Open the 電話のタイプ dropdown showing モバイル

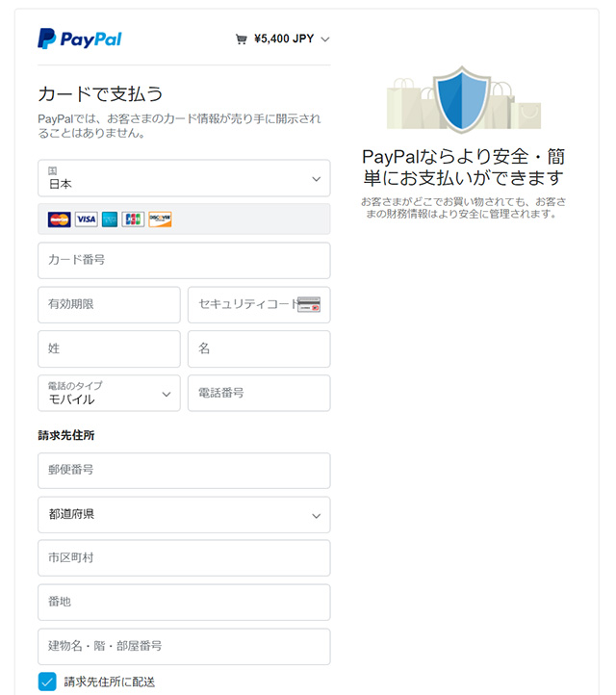point(109,393)
